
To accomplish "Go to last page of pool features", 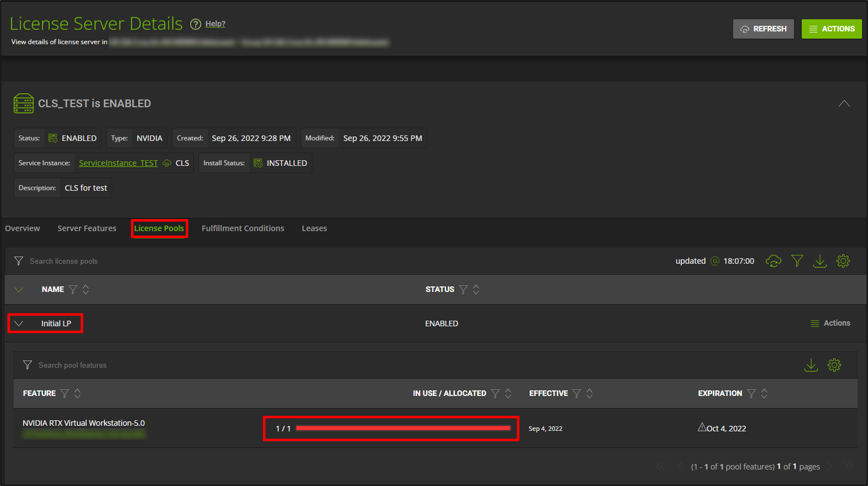I will [x=848, y=467].
